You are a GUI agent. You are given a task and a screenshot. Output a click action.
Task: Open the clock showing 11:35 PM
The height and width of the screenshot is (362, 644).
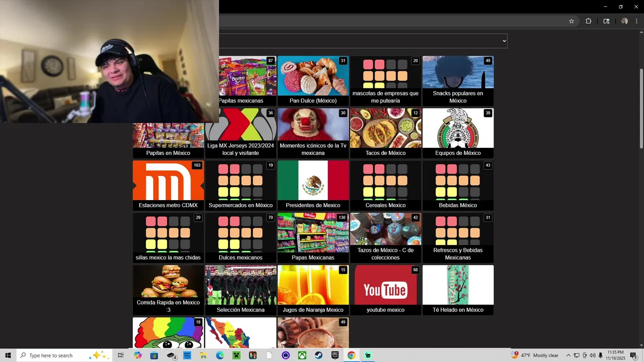(x=615, y=355)
